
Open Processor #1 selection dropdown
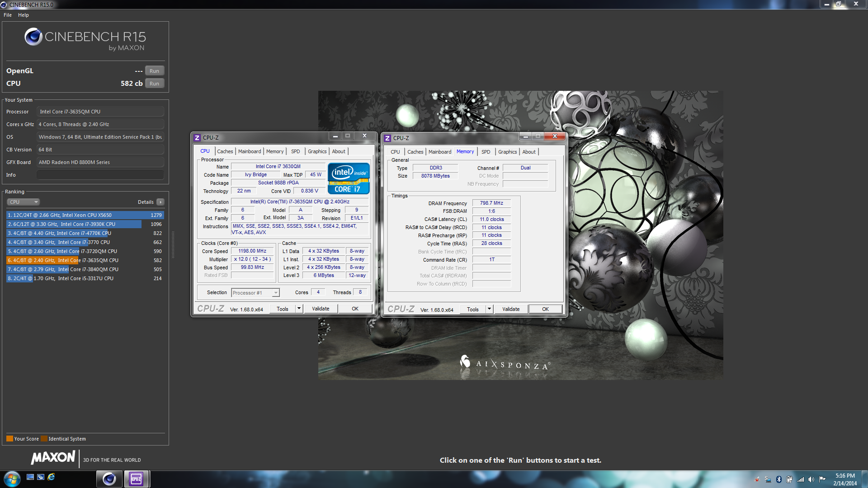[255, 293]
